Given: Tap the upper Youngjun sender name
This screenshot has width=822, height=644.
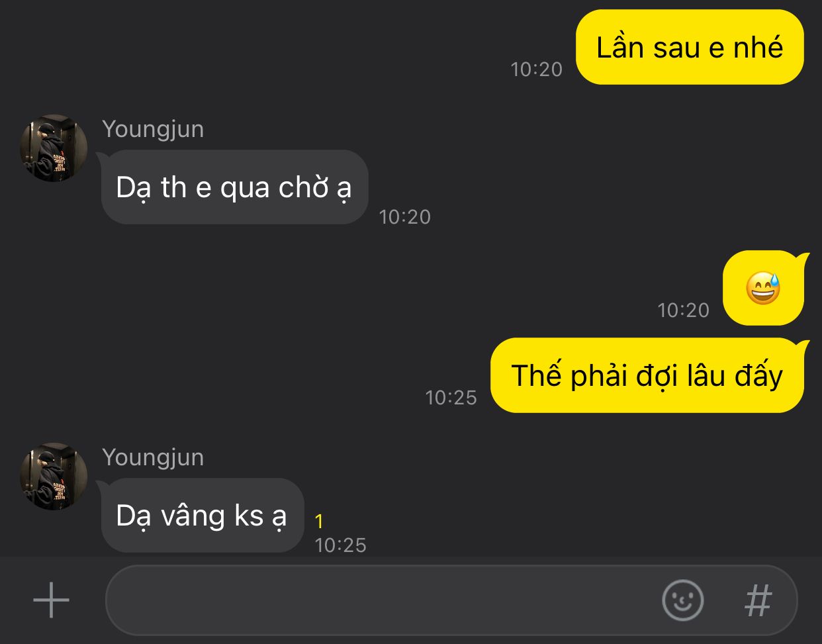Looking at the screenshot, I should click(153, 129).
